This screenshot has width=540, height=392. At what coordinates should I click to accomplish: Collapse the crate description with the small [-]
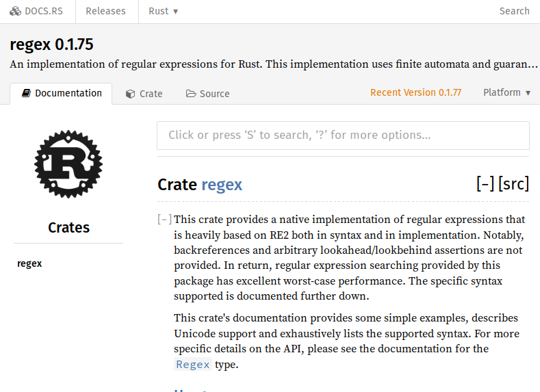point(164,219)
